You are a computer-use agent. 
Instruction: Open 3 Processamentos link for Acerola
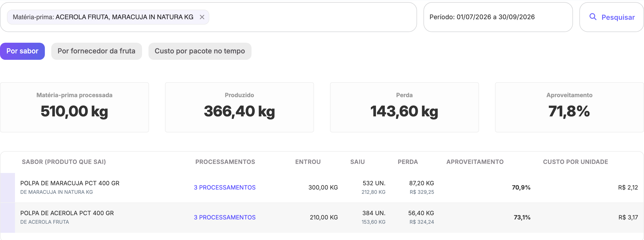point(225,217)
